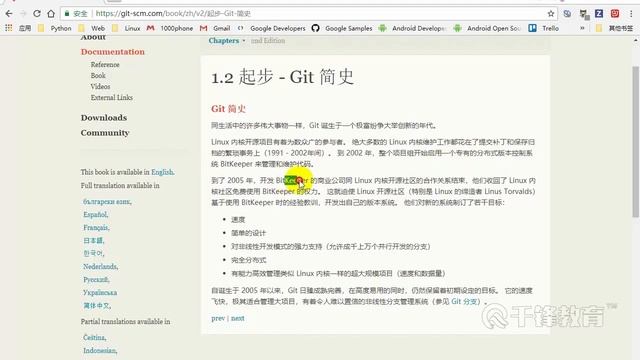Screen dimensions: 640x360
Task: Click the address bar URL
Action: click(173, 13)
